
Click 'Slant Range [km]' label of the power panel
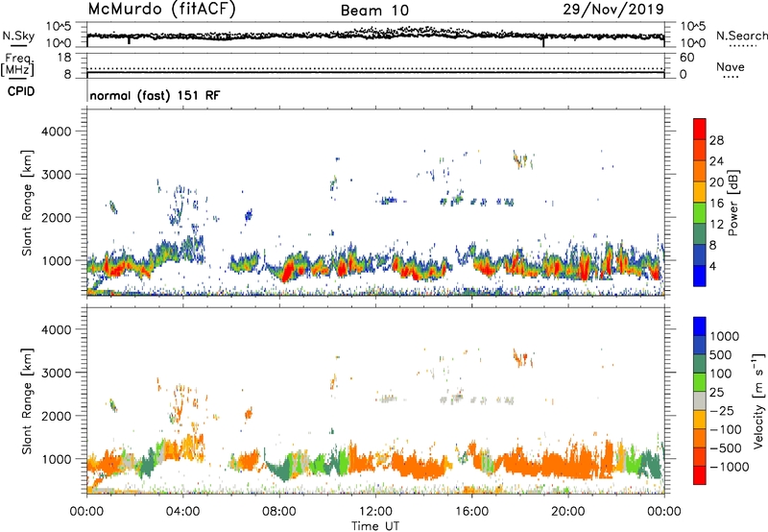pyautogui.click(x=27, y=203)
